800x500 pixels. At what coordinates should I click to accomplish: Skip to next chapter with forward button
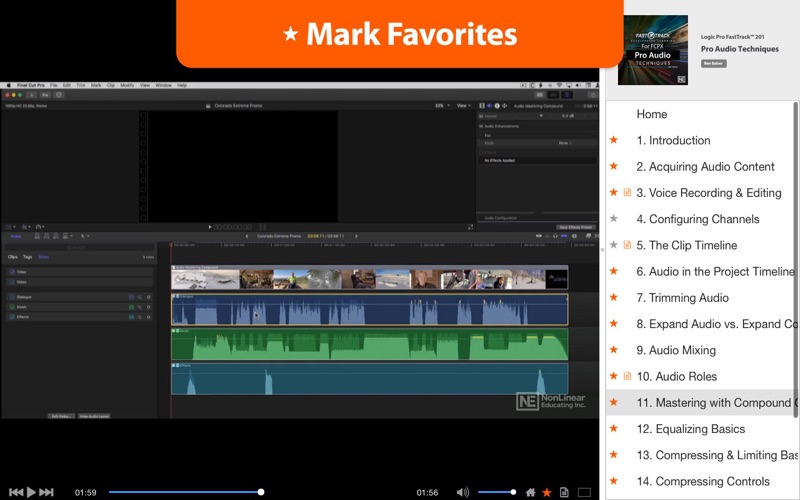[46, 492]
